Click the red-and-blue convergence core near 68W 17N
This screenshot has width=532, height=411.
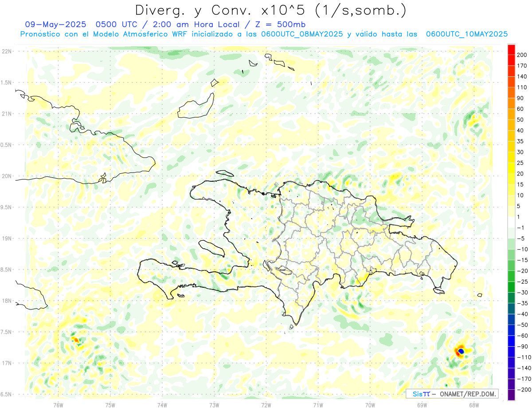pos(460,351)
